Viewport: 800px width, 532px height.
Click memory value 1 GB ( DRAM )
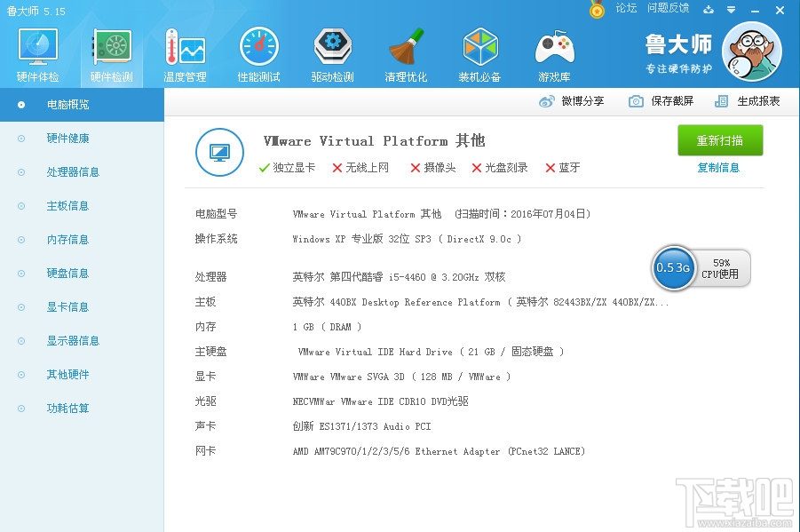tap(327, 327)
